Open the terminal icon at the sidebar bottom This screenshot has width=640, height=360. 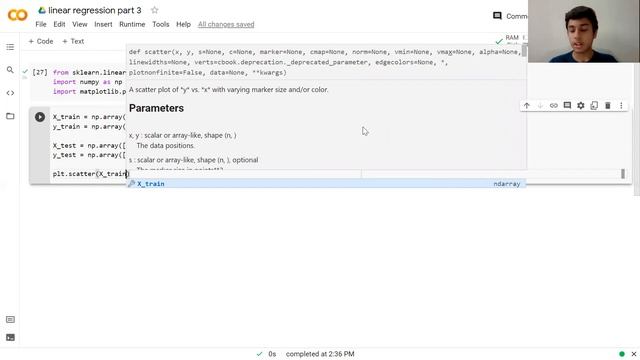[x=10, y=338]
